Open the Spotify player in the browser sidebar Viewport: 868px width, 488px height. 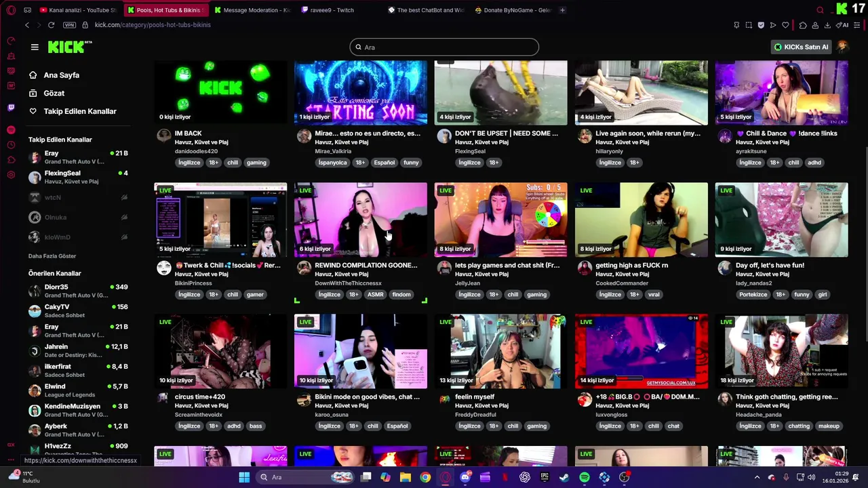pos(11,129)
